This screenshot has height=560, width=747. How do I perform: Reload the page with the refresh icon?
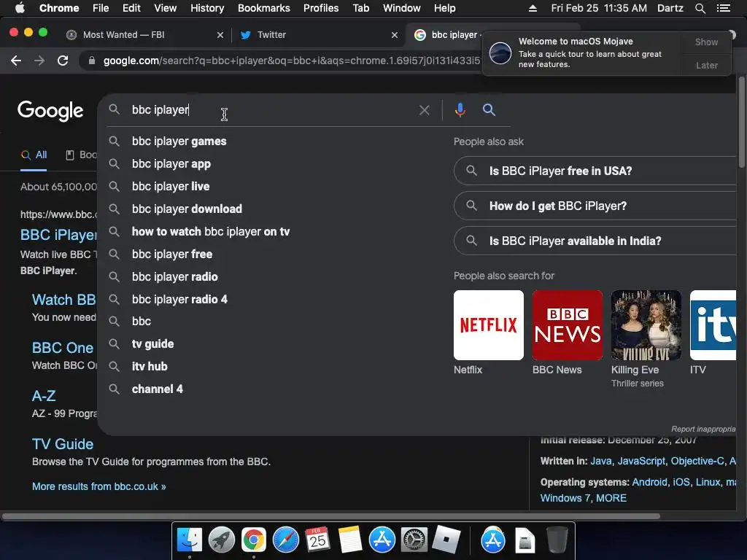point(63,61)
